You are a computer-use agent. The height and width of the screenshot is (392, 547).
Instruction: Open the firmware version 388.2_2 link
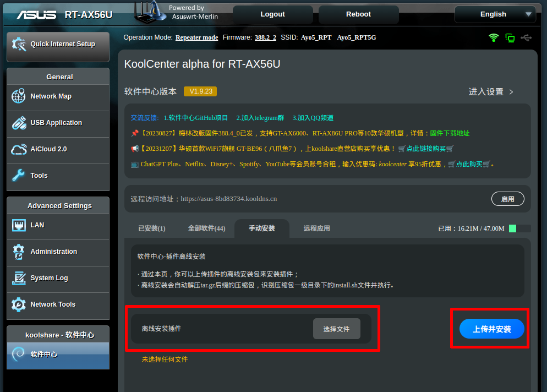(x=265, y=37)
